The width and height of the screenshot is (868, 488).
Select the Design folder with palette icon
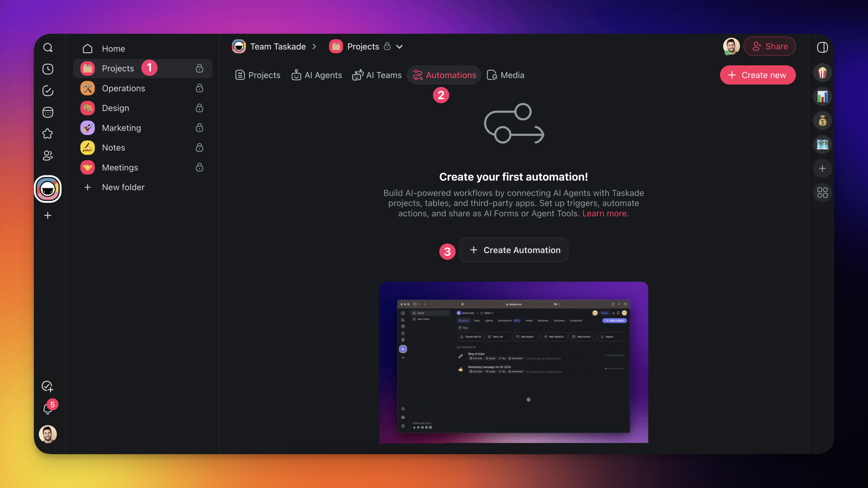pyautogui.click(x=115, y=108)
